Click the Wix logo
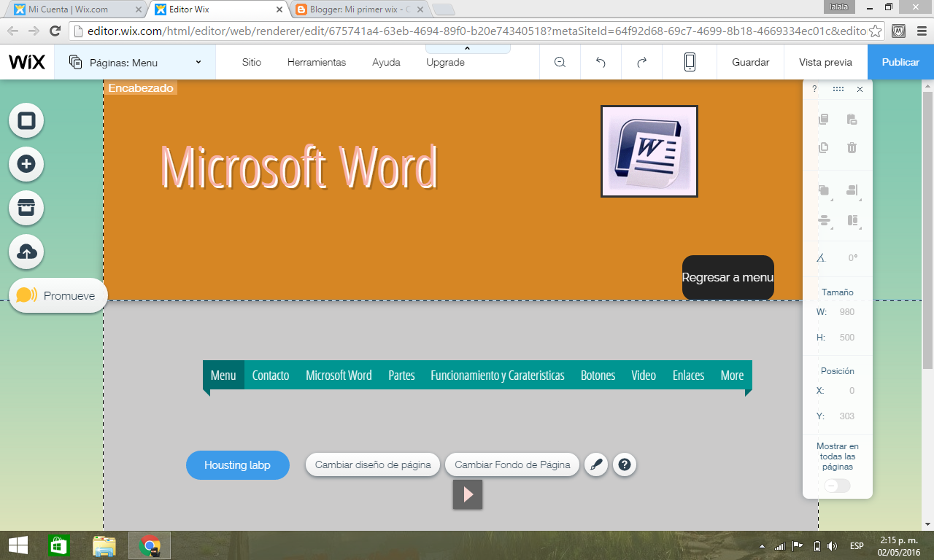The image size is (934, 560). tap(27, 62)
